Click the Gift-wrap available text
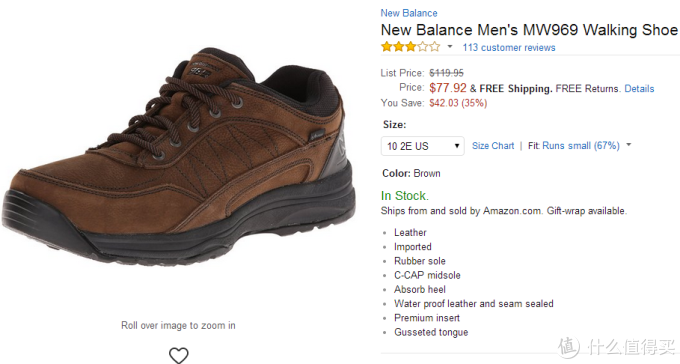 [x=586, y=211]
